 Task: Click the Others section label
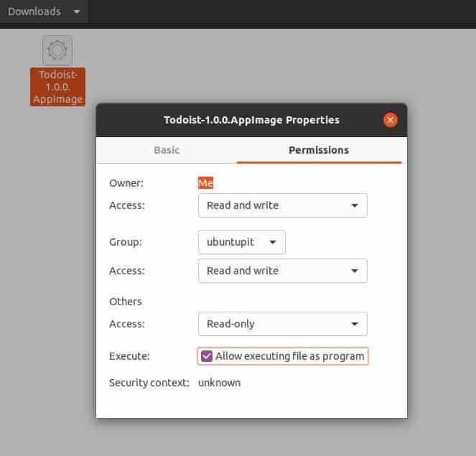[126, 302]
